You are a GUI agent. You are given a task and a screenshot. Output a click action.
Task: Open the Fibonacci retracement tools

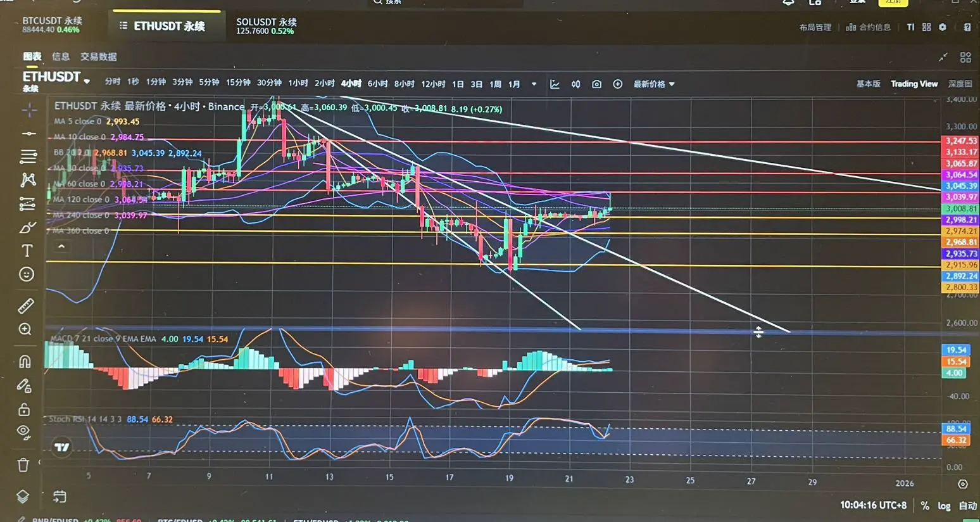28,156
